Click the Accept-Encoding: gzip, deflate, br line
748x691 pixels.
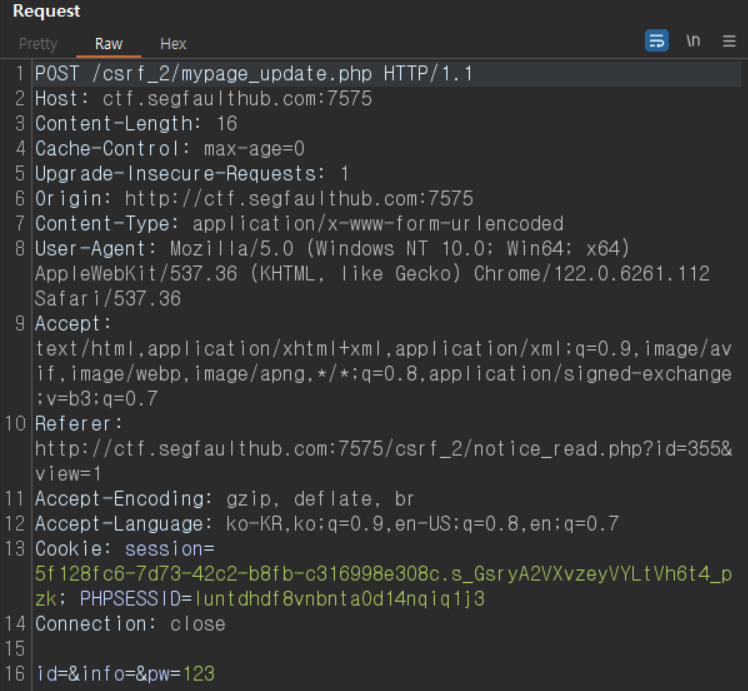click(225, 499)
